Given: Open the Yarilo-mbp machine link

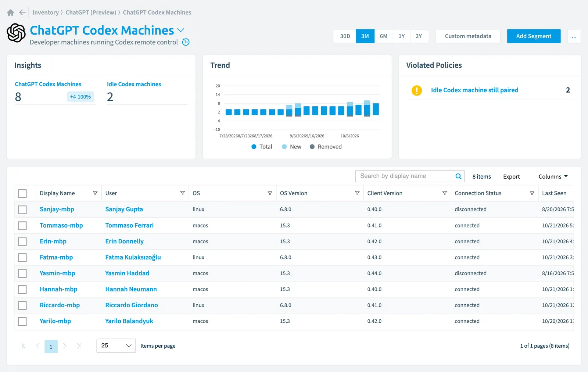Looking at the screenshot, I should [x=55, y=321].
